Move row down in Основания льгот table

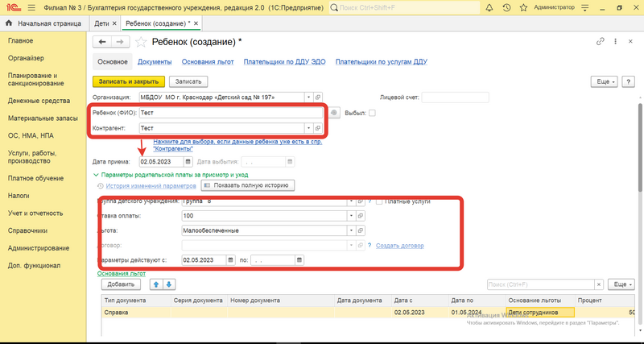169,284
